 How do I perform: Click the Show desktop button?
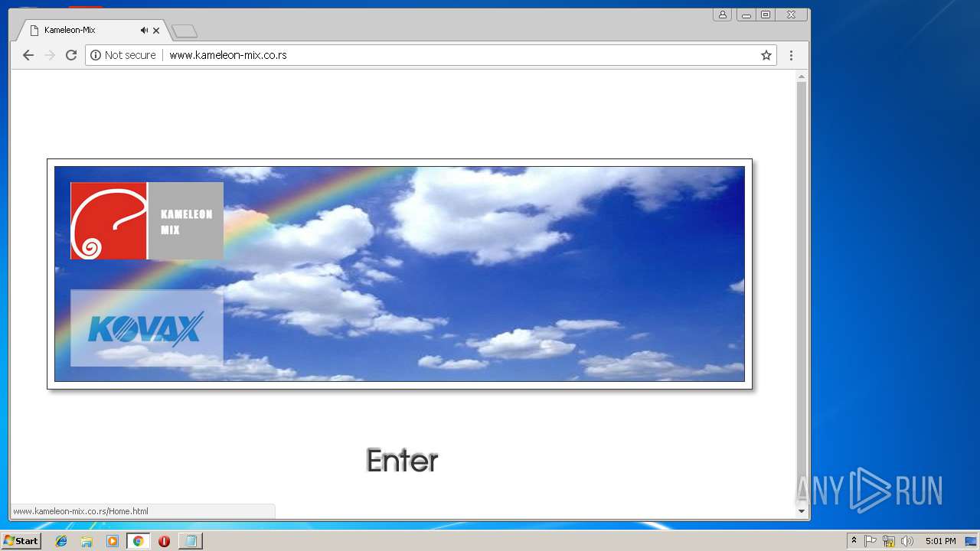(x=972, y=541)
